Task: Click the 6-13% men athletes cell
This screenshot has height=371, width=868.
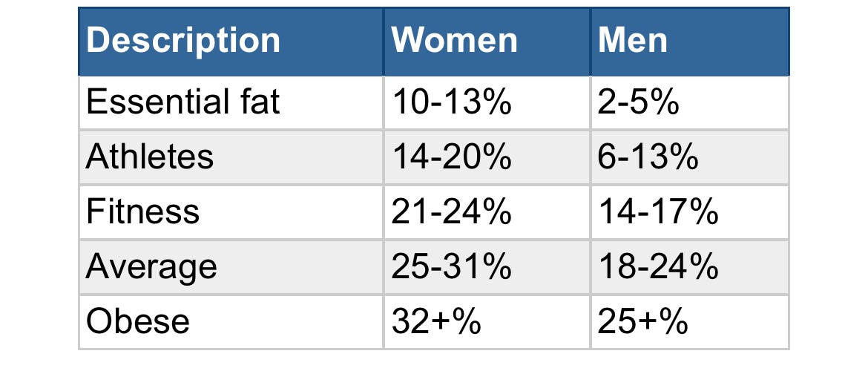Action: coord(648,157)
